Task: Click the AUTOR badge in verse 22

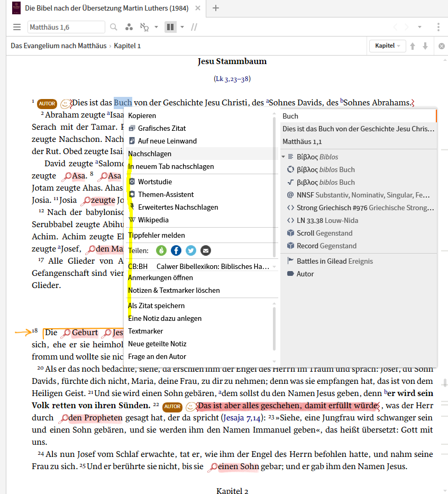Action: (x=172, y=407)
